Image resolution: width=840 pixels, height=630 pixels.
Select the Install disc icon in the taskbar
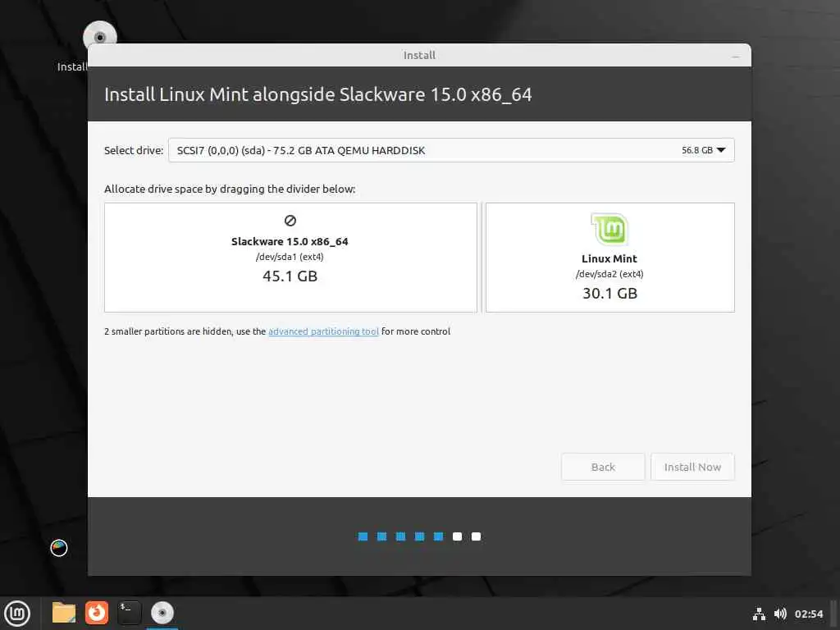tap(162, 613)
